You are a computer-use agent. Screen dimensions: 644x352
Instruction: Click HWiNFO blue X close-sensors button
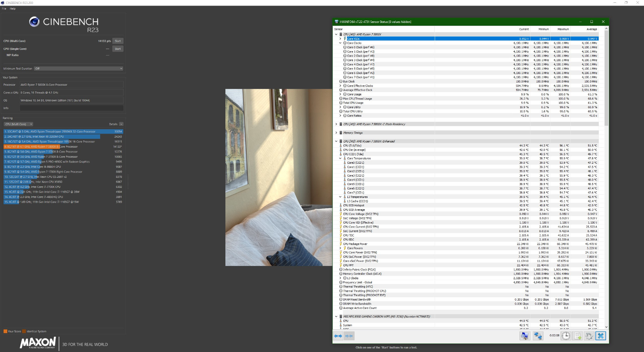pos(601,336)
